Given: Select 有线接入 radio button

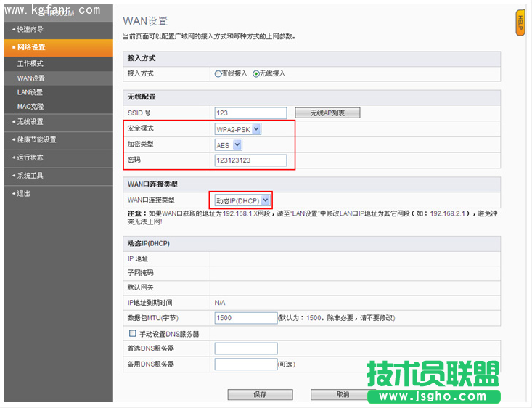Looking at the screenshot, I should click(218, 73).
